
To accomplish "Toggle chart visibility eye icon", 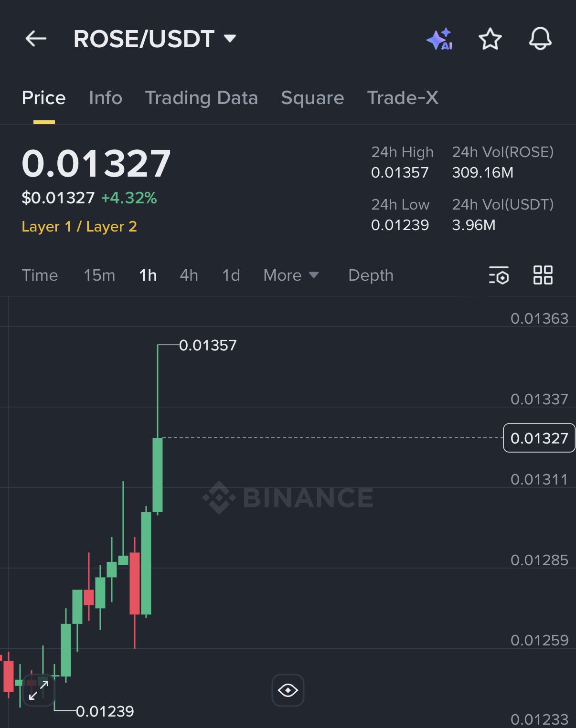I will pyautogui.click(x=288, y=690).
